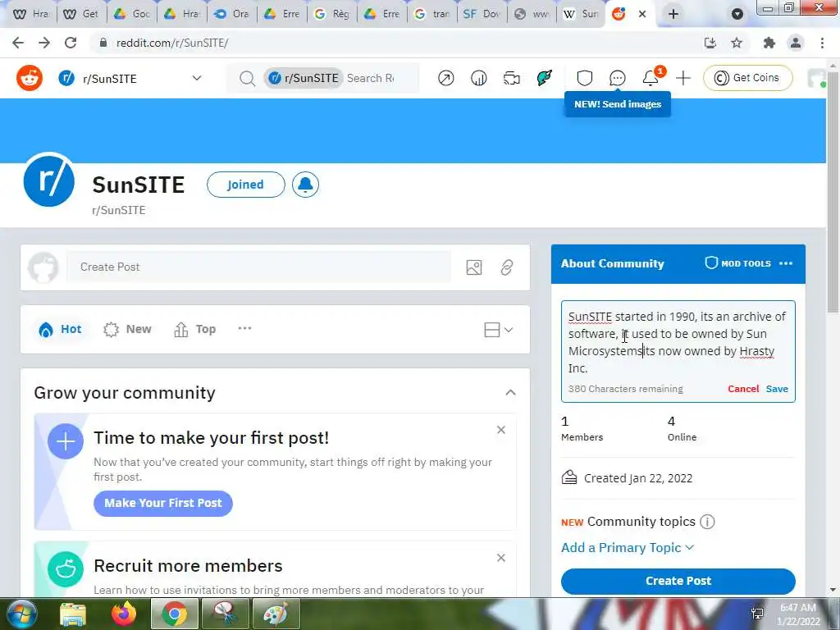Sort posts by New

pos(127,329)
